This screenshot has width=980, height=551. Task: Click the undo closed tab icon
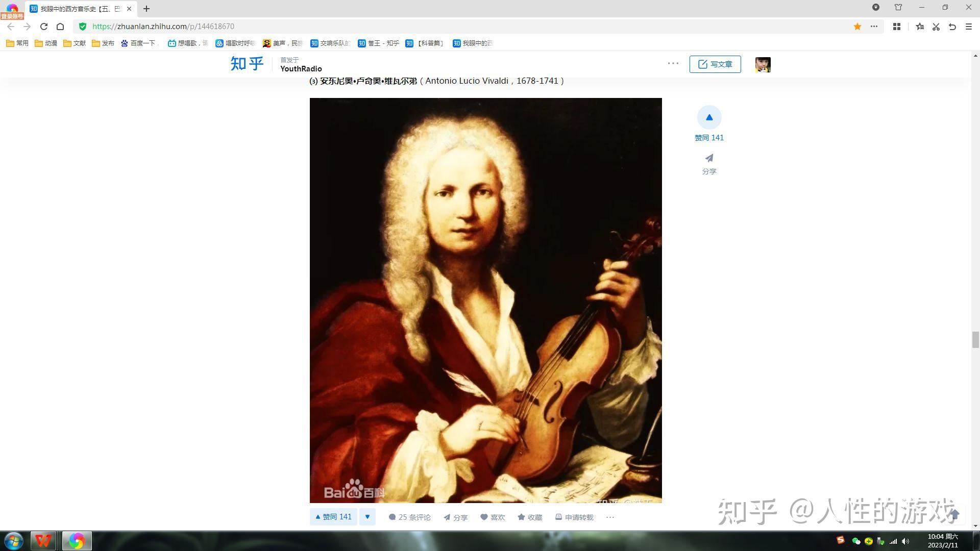click(952, 27)
